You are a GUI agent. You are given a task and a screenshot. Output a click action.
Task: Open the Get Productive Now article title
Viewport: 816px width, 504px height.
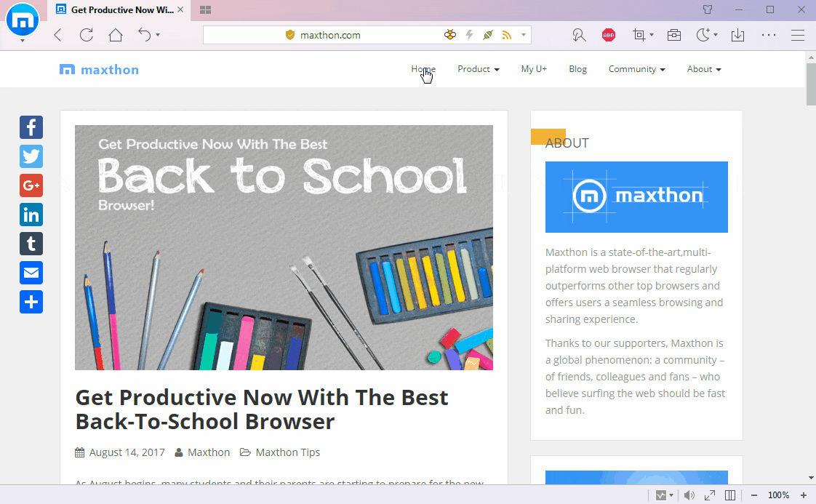262,409
